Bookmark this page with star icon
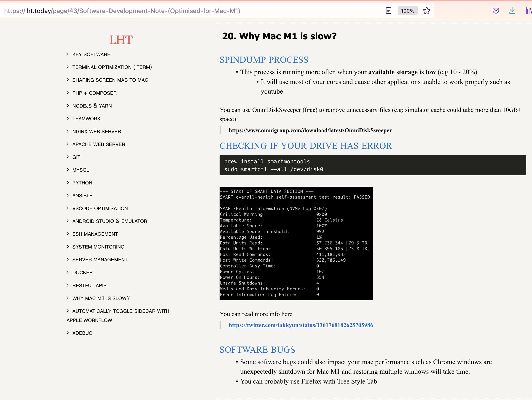This screenshot has height=400, width=532. click(427, 11)
